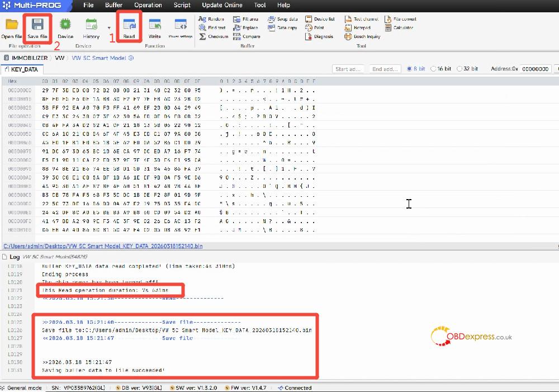Open the saved KEY_DATA .bin file path link

[x=103, y=246]
